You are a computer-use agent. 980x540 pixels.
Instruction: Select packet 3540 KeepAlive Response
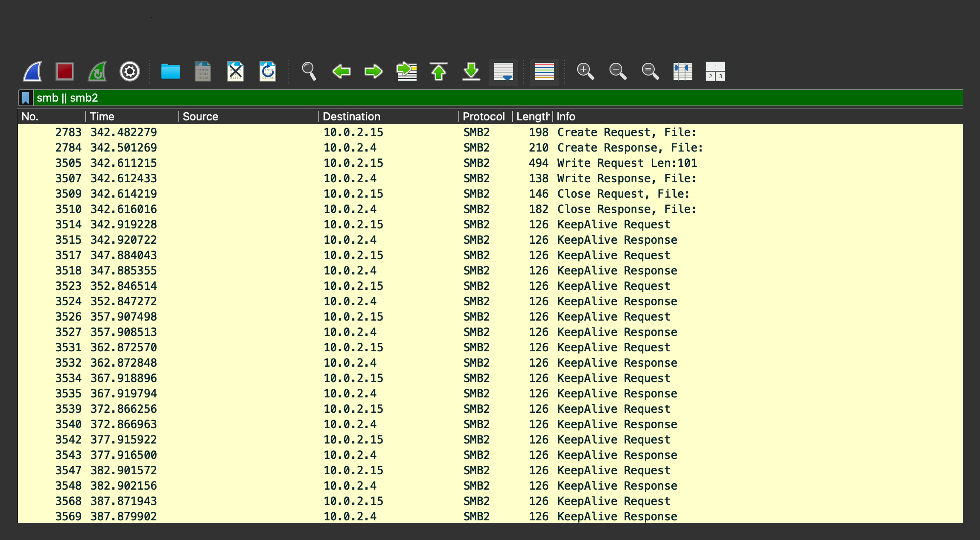click(490, 424)
